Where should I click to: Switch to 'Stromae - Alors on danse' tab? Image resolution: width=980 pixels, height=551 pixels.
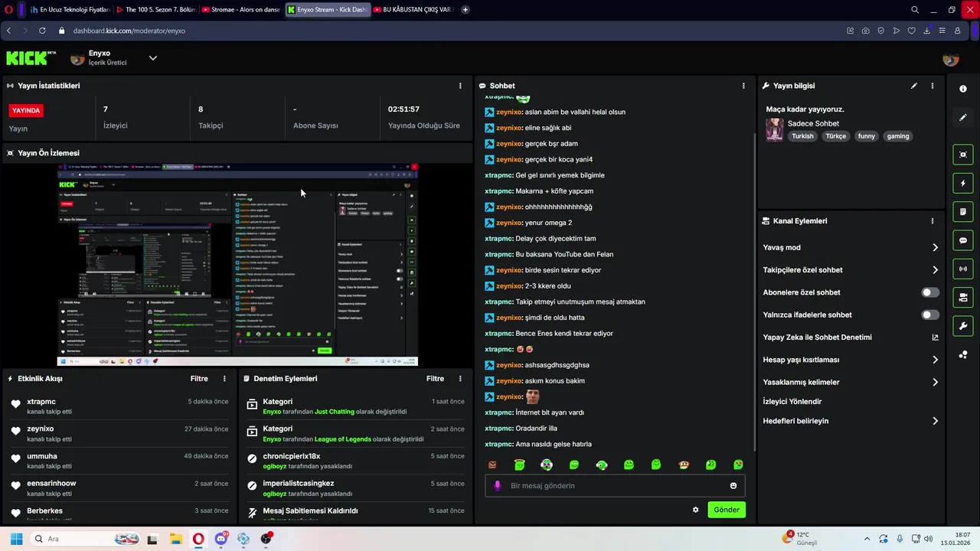pos(240,10)
